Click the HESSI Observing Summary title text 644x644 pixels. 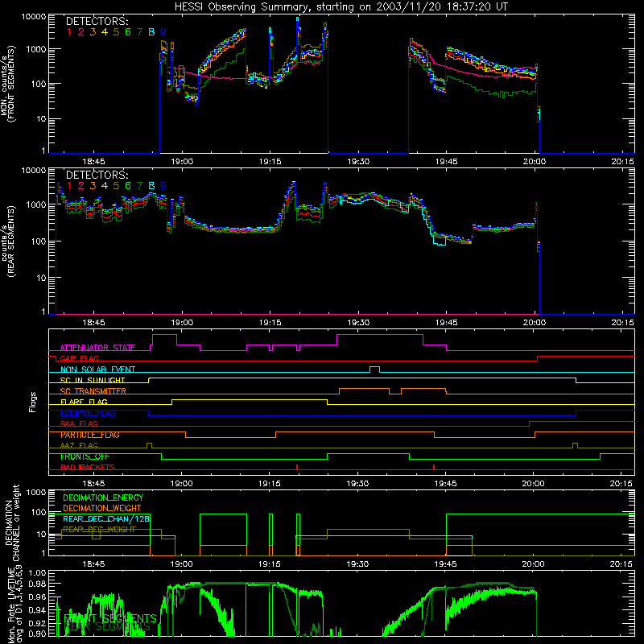[x=341, y=6]
